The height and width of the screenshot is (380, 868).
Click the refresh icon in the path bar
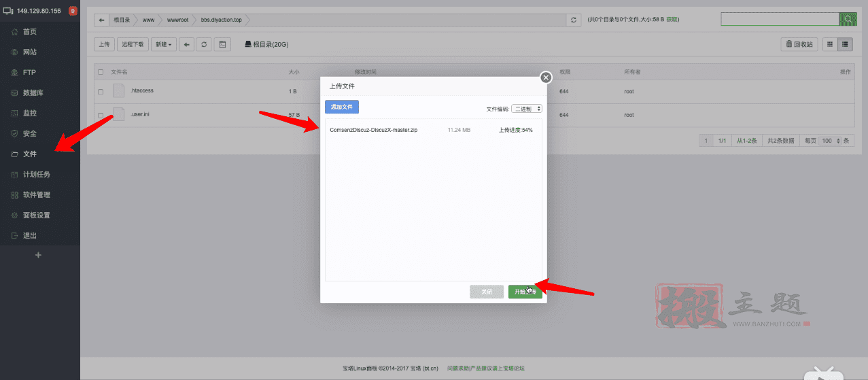[x=574, y=20]
